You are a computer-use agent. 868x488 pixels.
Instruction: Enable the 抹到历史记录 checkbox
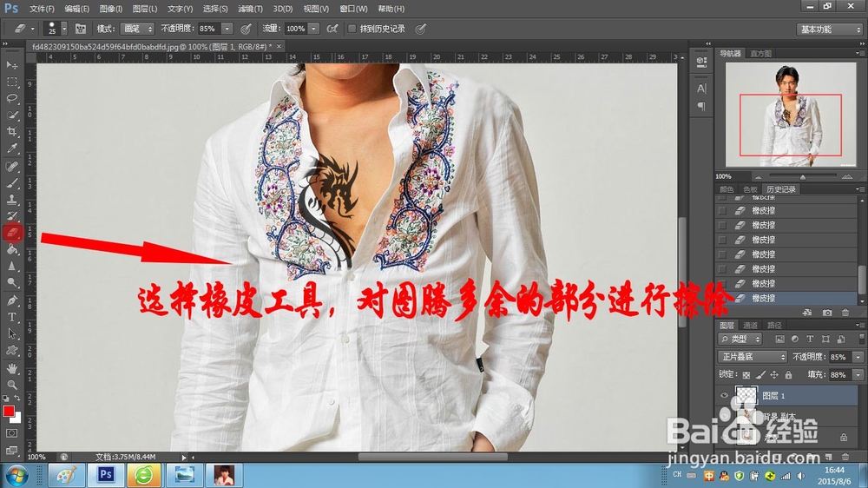coord(352,29)
